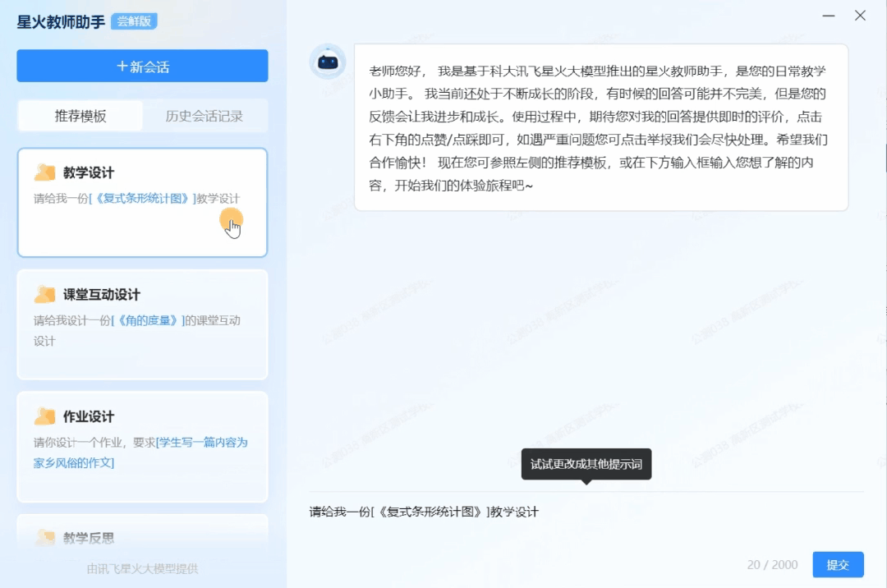The image size is (887, 588).
Task: Click the 由讯飞星火大模型提供 footer text
Action: pyautogui.click(x=141, y=569)
